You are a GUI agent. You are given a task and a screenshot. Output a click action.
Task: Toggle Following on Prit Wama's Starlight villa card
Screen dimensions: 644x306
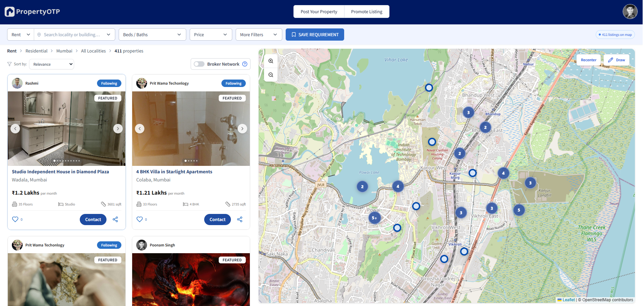pos(234,83)
